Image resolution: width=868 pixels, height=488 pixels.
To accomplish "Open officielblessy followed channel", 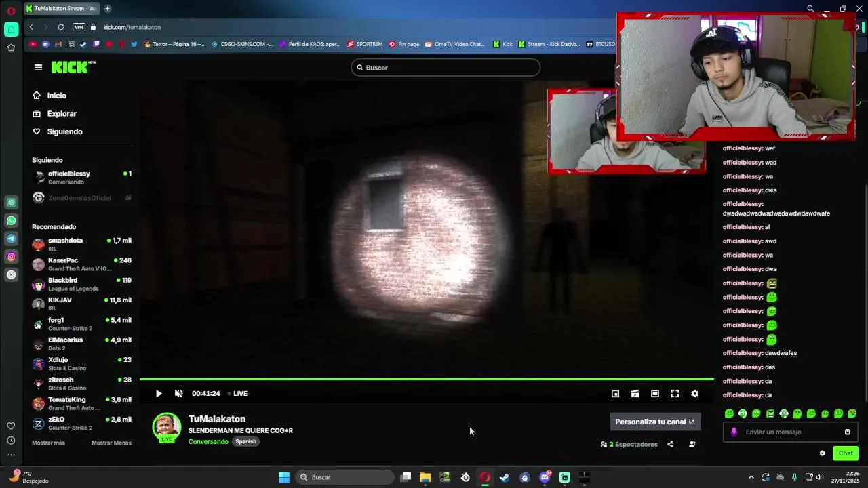I will tap(81, 178).
